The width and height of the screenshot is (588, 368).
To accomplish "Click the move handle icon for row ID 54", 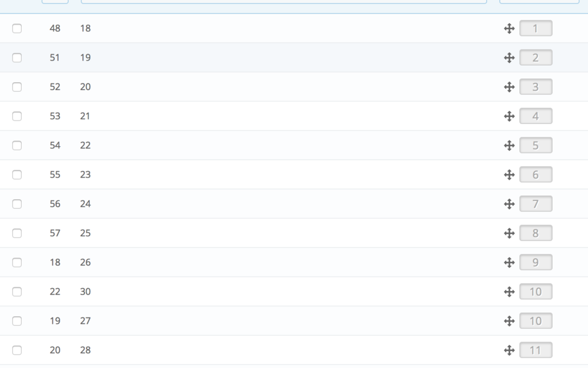I will [509, 145].
